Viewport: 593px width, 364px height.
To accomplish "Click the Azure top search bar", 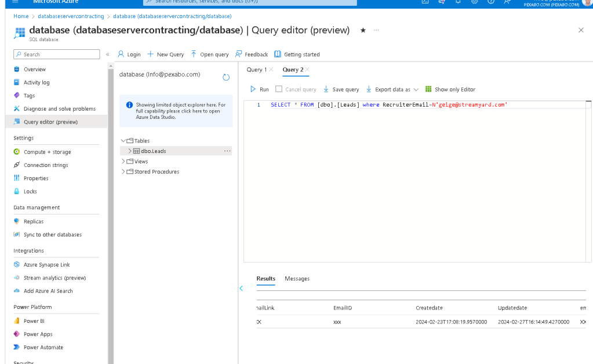I will 250,2.
